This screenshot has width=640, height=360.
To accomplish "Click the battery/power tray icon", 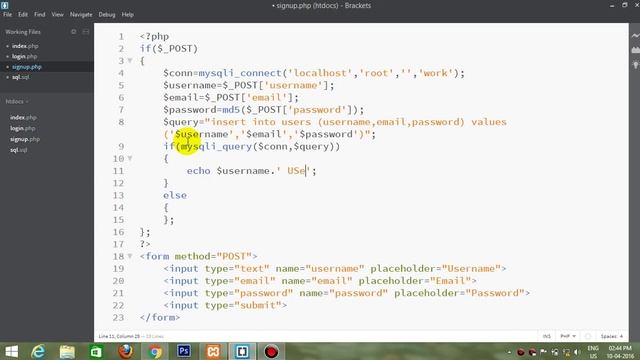I will point(555,352).
